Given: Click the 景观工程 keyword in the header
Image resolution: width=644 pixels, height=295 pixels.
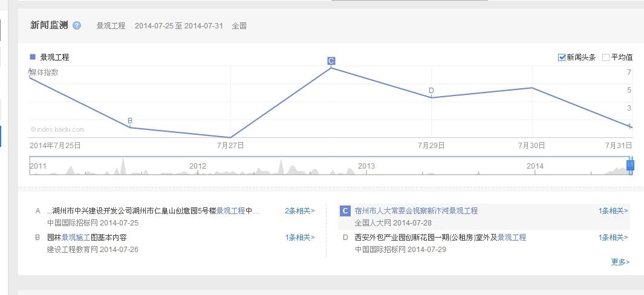Looking at the screenshot, I should 111,26.
